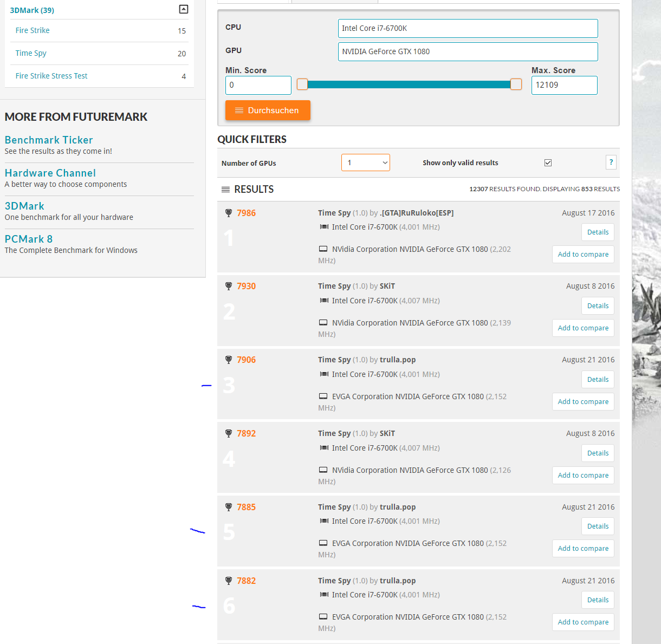Click the trophy icon next to score 7986
The width and height of the screenshot is (661, 644).
[x=229, y=213]
